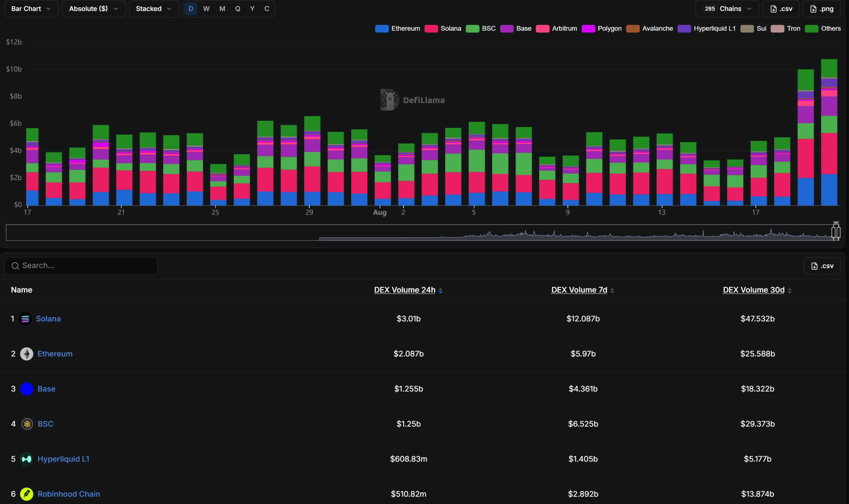Toggle BSC series in legend

(481, 28)
